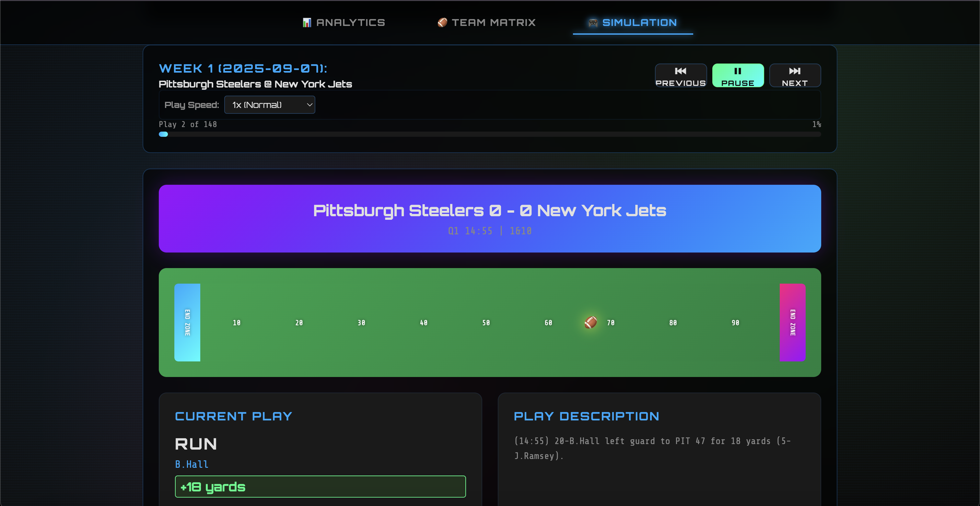Go to the Previous play
The height and width of the screenshot is (506, 980).
pos(680,76)
